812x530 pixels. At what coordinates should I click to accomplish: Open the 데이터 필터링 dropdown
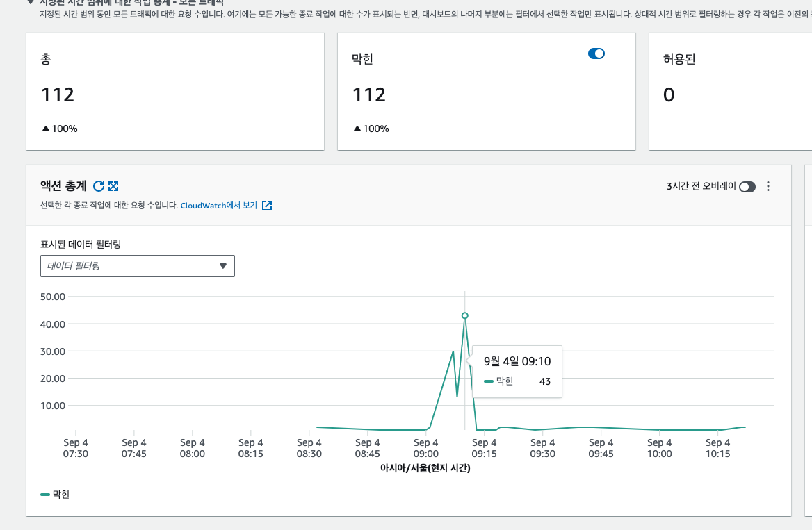point(137,266)
